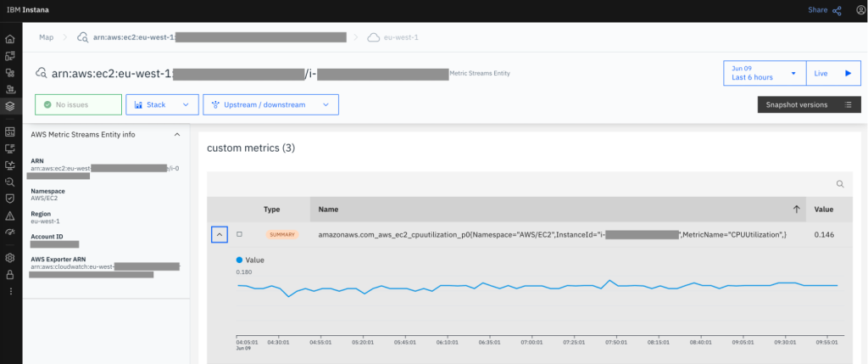
Task: Click the Name column header
Action: pyautogui.click(x=328, y=210)
